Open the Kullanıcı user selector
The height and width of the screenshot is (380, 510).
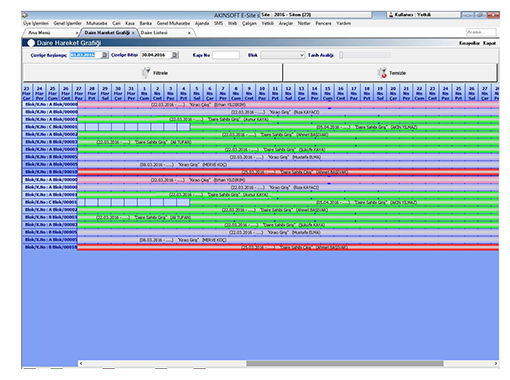(x=423, y=15)
